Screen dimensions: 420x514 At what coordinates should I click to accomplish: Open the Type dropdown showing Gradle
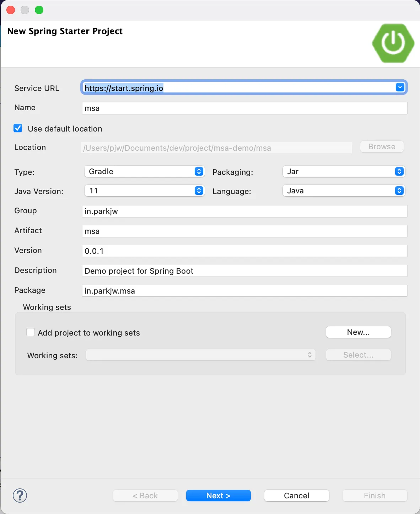point(144,171)
